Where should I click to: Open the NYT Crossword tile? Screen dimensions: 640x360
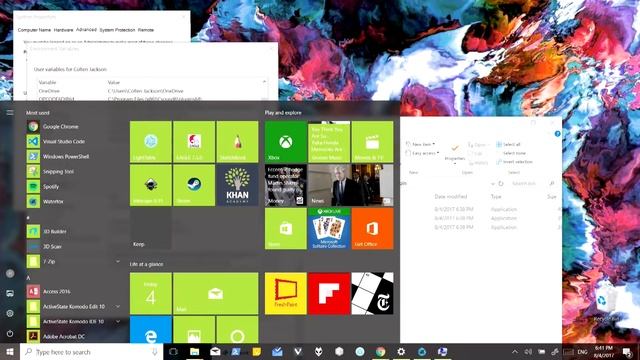pos(372,293)
